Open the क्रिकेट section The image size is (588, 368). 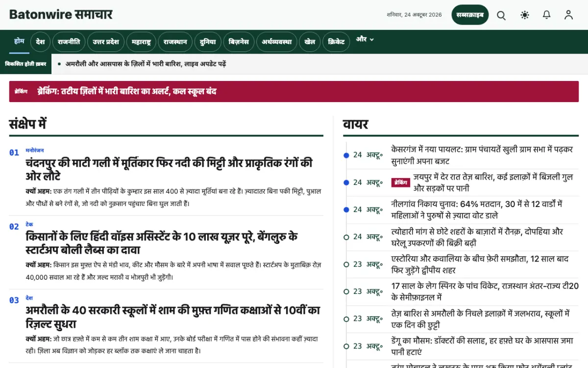click(336, 42)
